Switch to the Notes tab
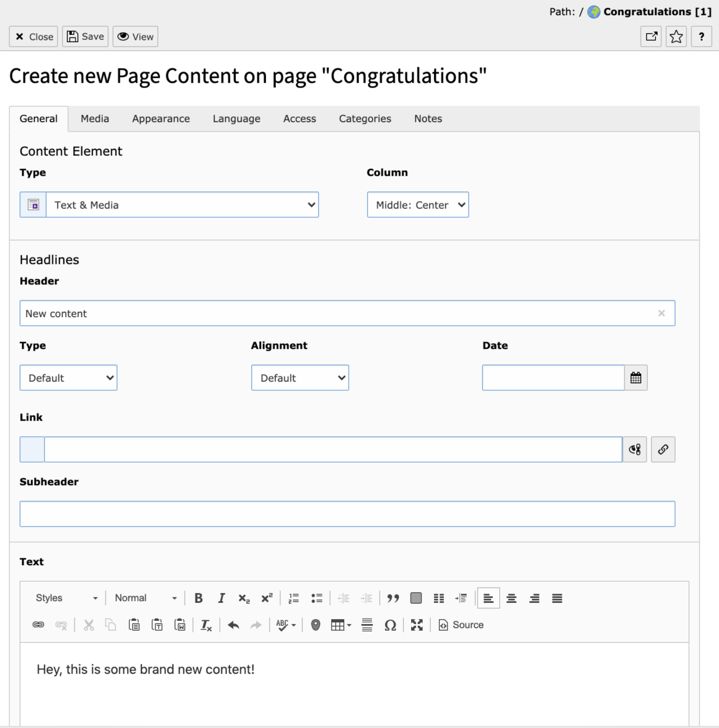The height and width of the screenshot is (728, 719). pos(428,119)
